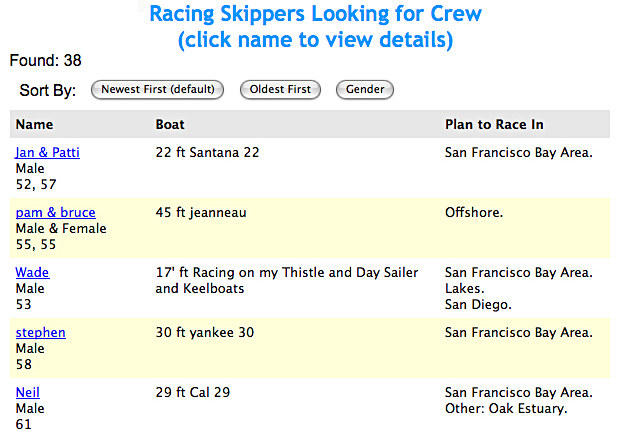Click the 30 ft yankee 30 boat text
The image size is (620, 432).
[205, 333]
